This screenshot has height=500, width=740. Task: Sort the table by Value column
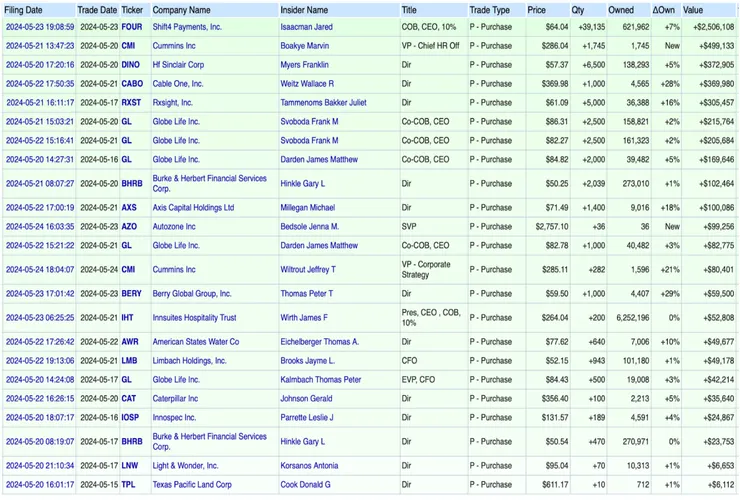pyautogui.click(x=693, y=9)
